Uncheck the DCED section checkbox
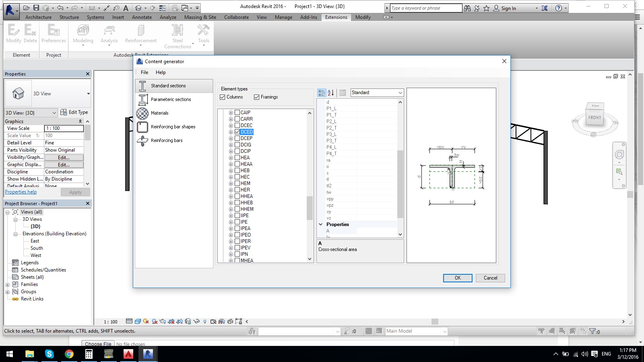Screen dimensions: 644x362 coord(237,132)
